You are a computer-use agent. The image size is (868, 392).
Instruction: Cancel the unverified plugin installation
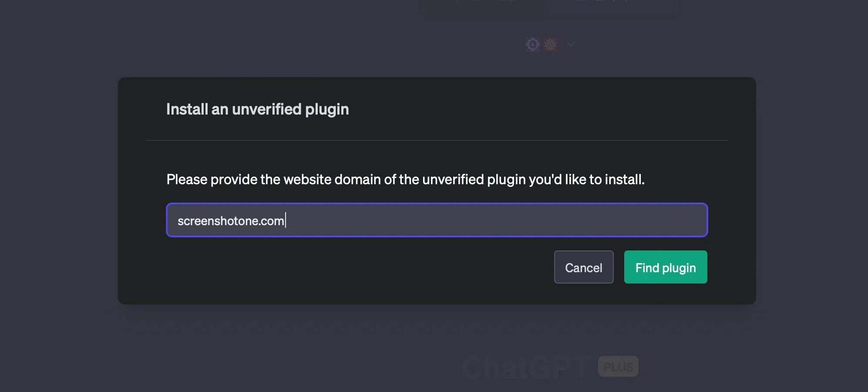583,267
